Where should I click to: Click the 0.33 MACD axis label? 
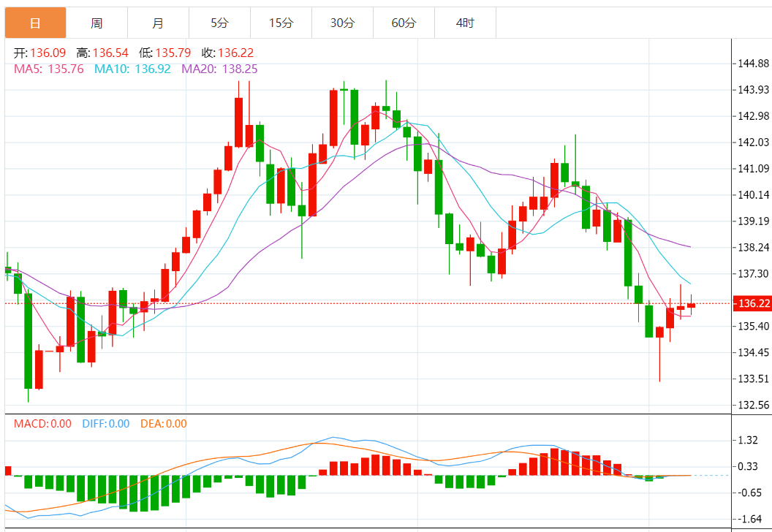(x=748, y=466)
